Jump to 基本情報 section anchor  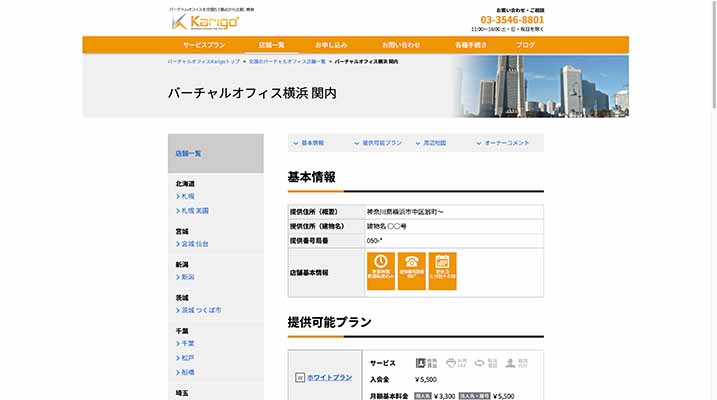[309, 143]
